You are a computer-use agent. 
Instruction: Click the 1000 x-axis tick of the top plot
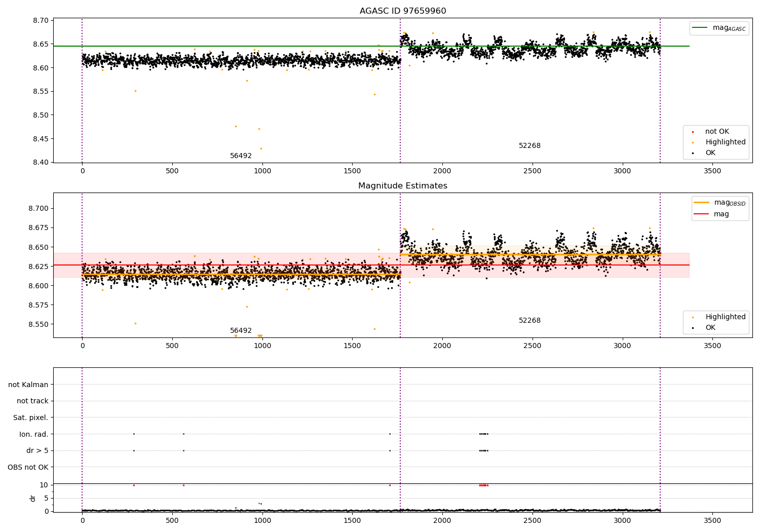point(262,171)
